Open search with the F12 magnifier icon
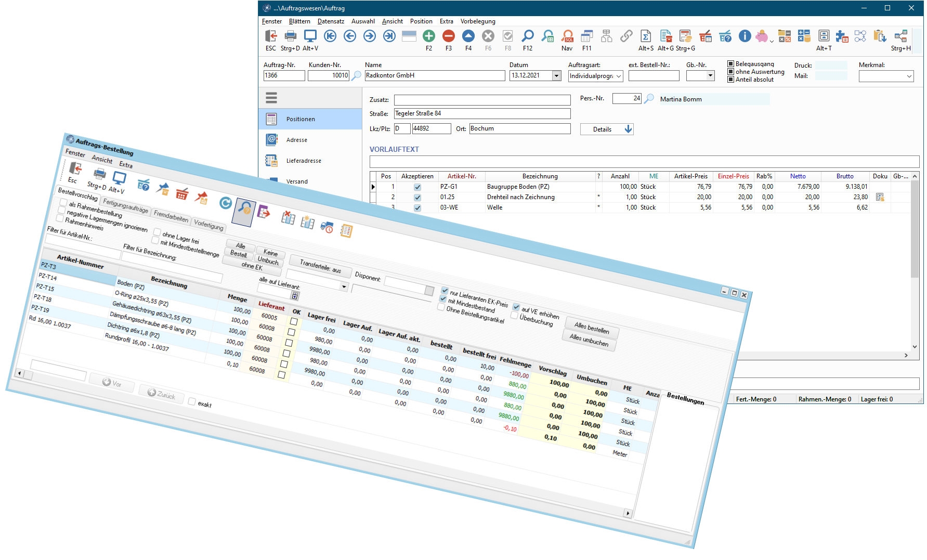The width and height of the screenshot is (927, 560). click(x=528, y=36)
